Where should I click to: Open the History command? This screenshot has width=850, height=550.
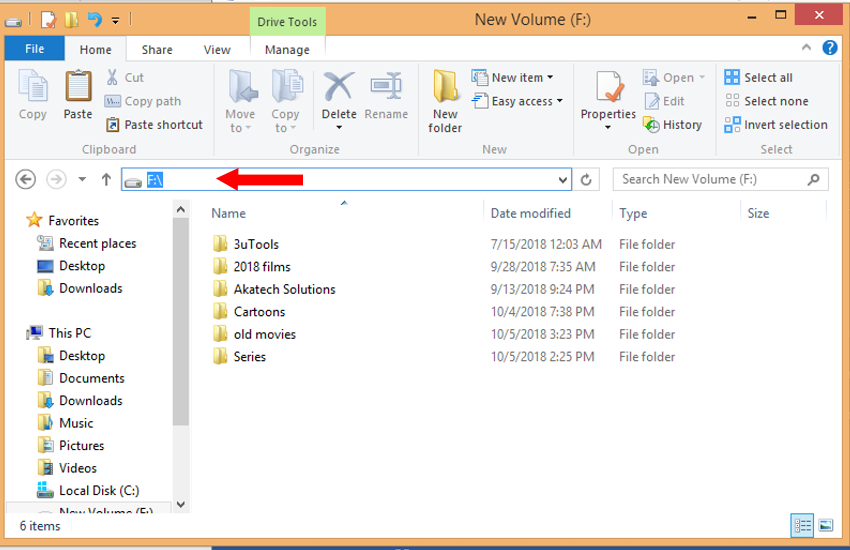point(673,125)
